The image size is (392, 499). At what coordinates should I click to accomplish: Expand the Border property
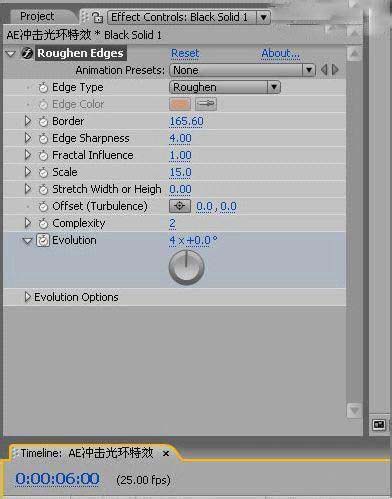tap(28, 121)
